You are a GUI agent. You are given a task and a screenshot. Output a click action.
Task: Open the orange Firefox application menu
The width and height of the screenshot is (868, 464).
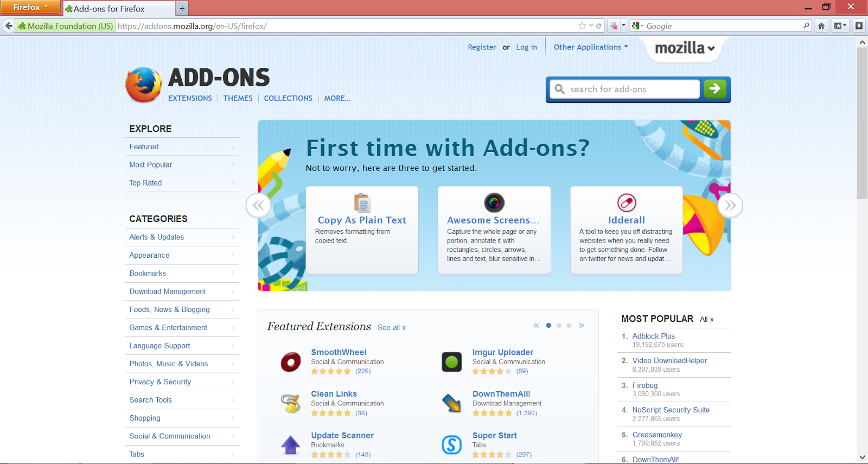30,7
